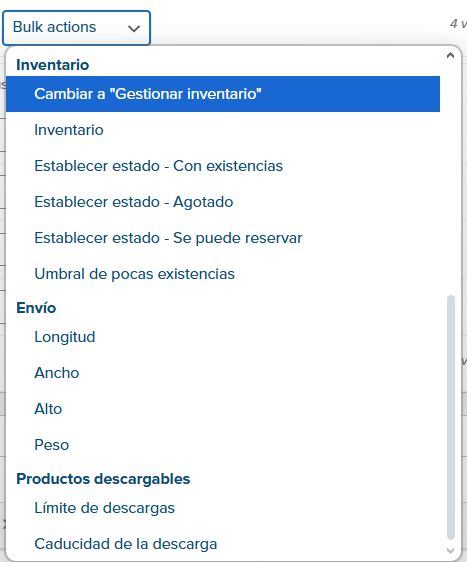
Task: Select Establecer estado - Con existencias
Action: [x=223, y=166]
